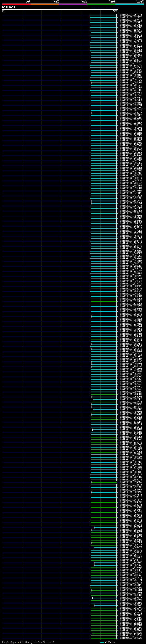Select hit label UniRef100_Q84L78

131,60
